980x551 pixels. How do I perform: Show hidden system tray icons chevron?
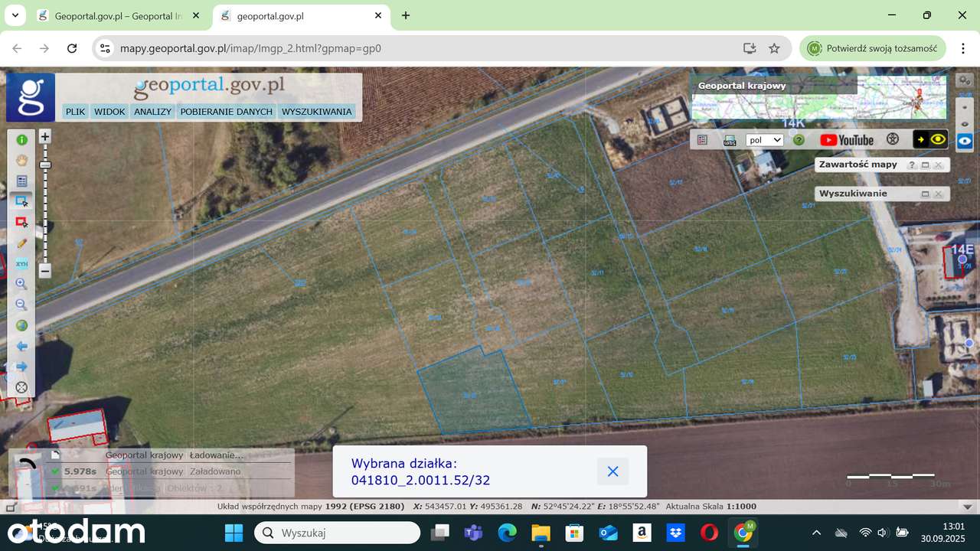click(816, 533)
